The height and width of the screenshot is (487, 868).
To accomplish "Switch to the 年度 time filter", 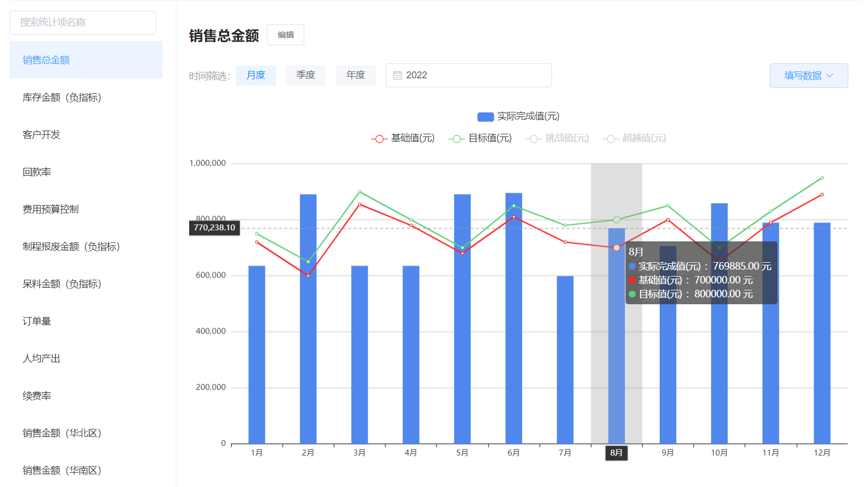I will [x=355, y=76].
